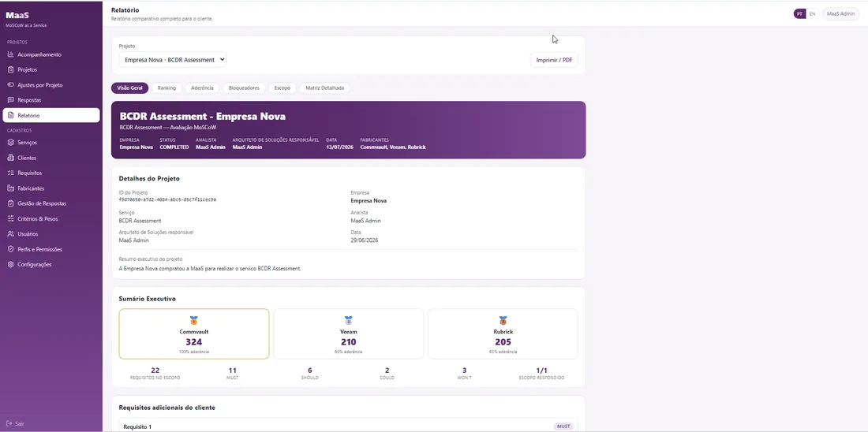Click the Imprimir / PDF button

[554, 60]
